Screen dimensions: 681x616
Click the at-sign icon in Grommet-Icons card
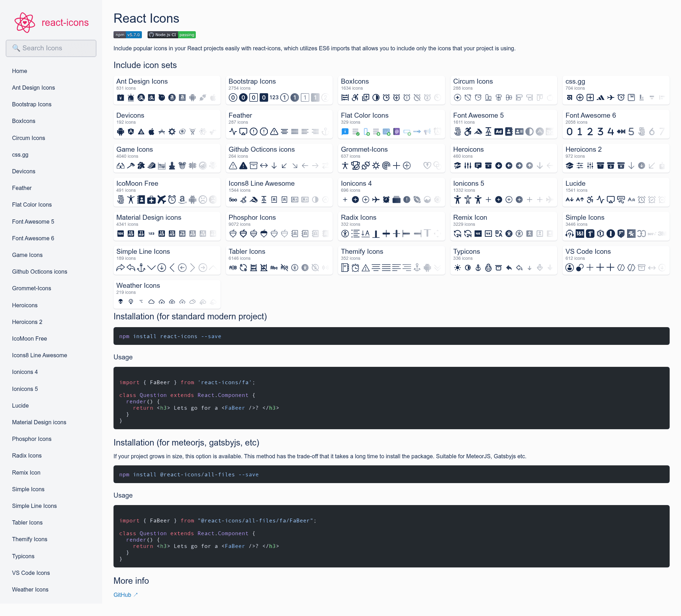tap(386, 166)
